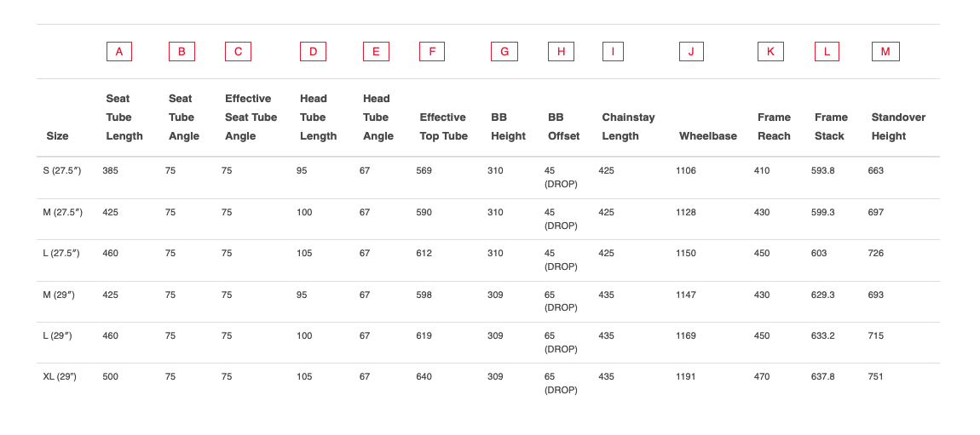Click the red M letter box
Viewport: 980px width, 435px height.
pos(885,52)
